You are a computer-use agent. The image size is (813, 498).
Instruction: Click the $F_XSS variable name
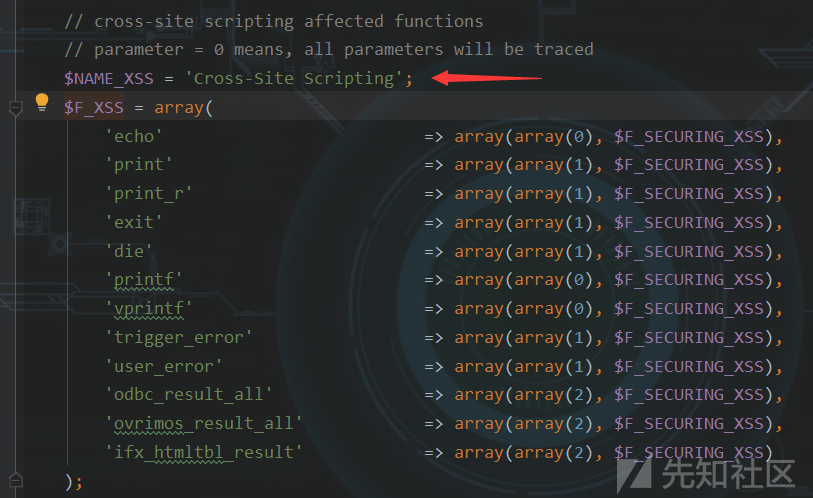click(94, 107)
